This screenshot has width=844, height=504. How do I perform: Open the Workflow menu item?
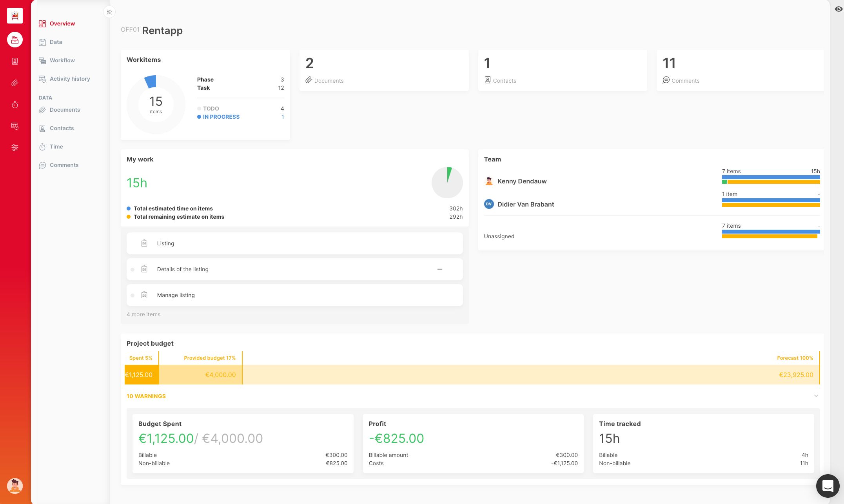pyautogui.click(x=62, y=60)
